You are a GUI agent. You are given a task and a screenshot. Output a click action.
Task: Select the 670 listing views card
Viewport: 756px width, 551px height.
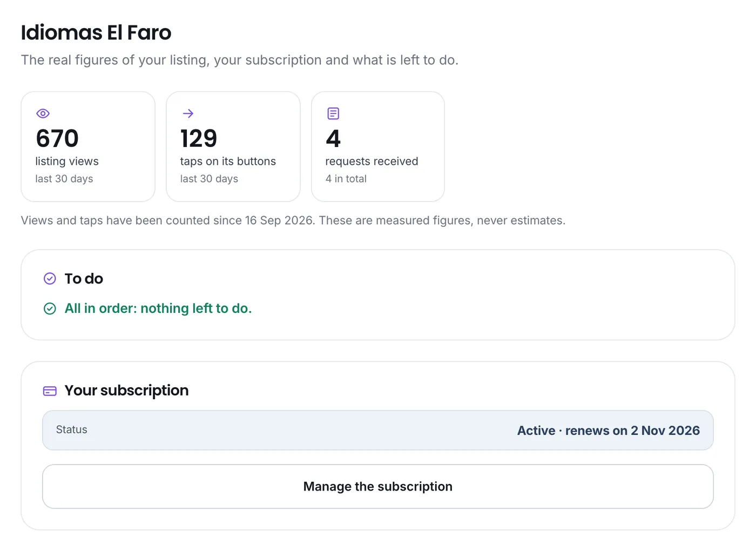click(x=88, y=146)
